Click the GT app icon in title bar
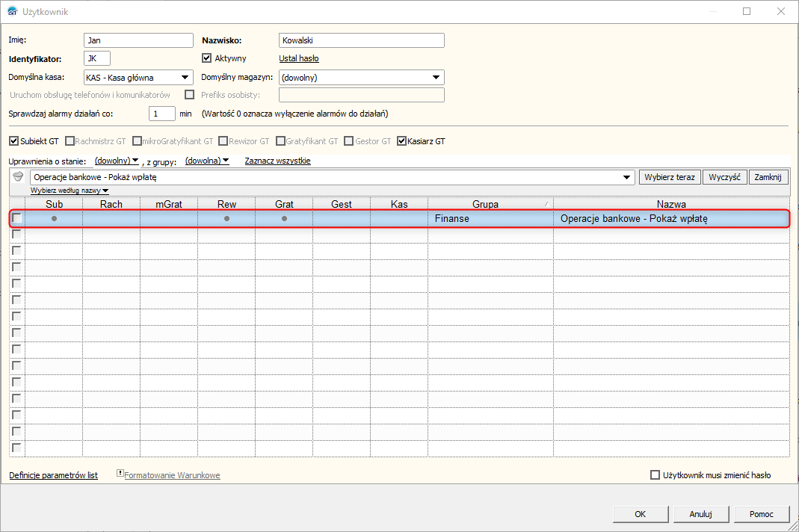The image size is (799, 532). coord(12,11)
